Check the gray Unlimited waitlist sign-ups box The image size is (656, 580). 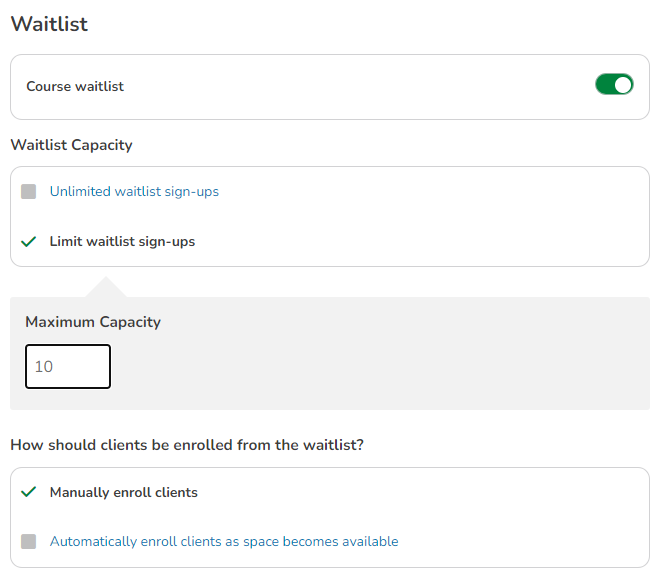pos(29,191)
